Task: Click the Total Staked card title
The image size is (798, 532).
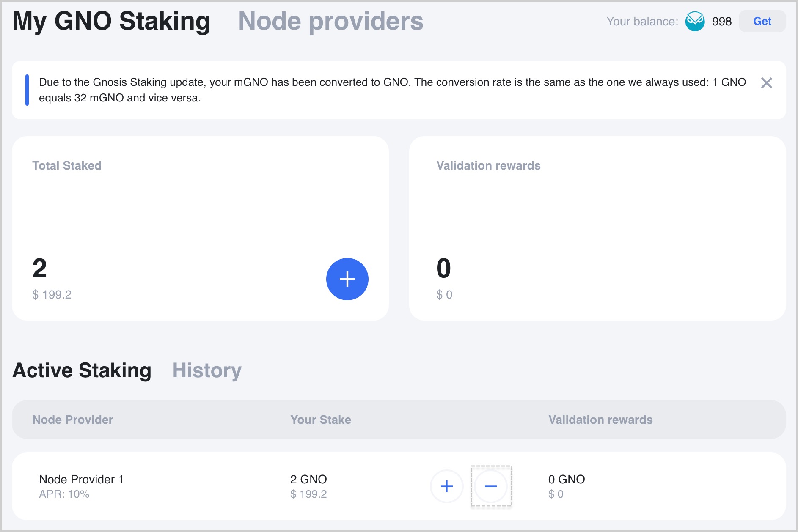Action: click(67, 165)
